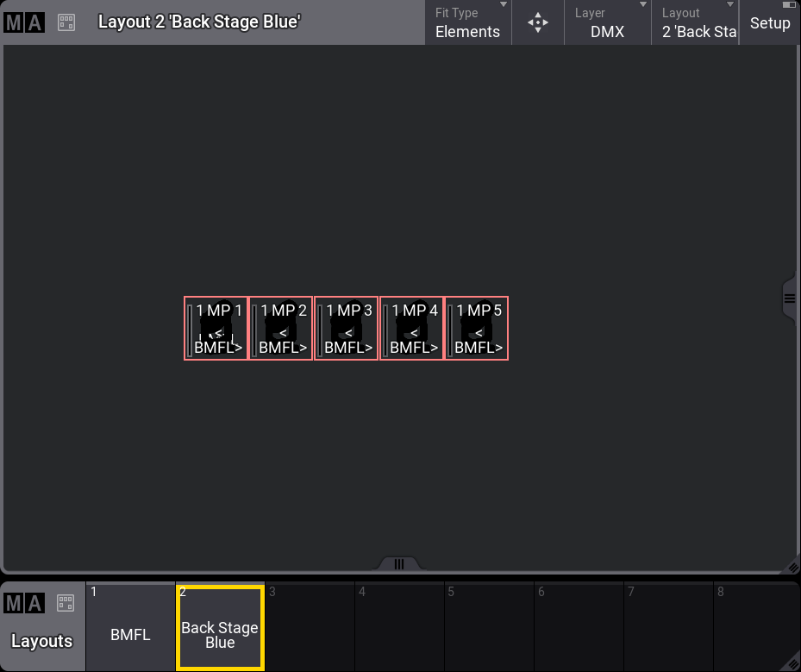
Task: Click the layout view resize corner handle
Action: pyautogui.click(x=793, y=566)
